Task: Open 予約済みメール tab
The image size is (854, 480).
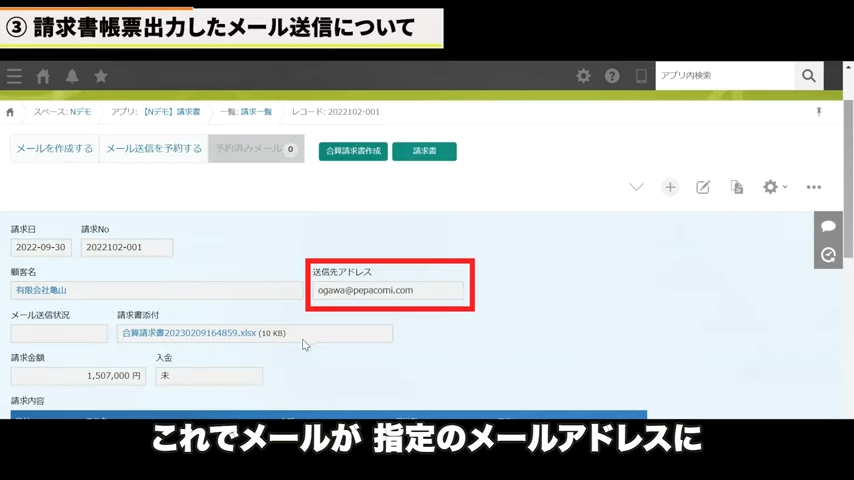Action: click(x=256, y=149)
